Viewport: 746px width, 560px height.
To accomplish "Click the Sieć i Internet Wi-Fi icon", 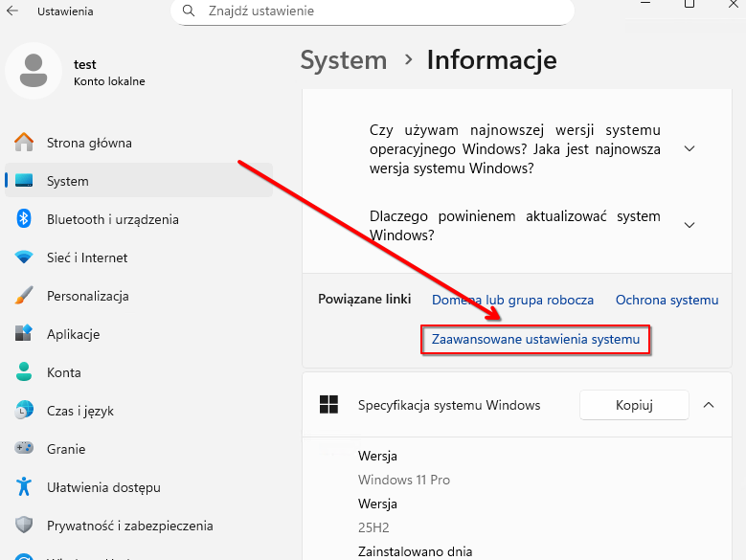I will pos(24,258).
